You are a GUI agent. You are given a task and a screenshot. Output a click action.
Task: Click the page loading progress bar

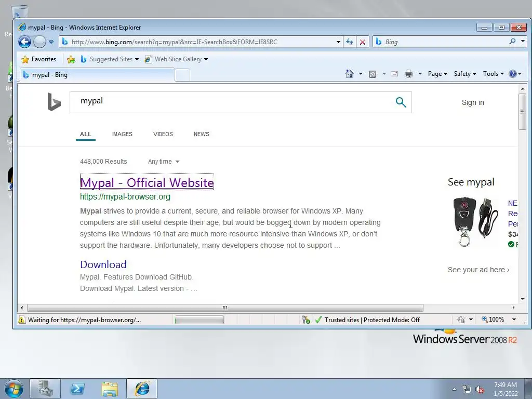tap(199, 320)
